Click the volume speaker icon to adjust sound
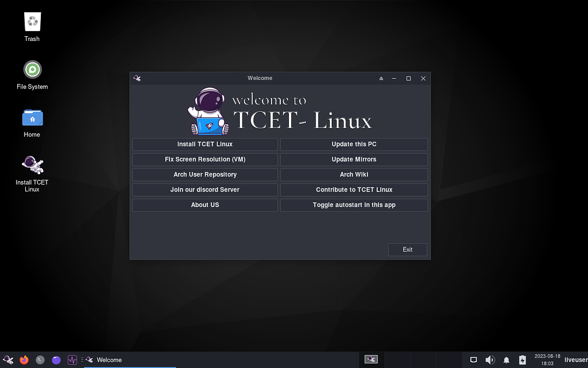 point(490,359)
